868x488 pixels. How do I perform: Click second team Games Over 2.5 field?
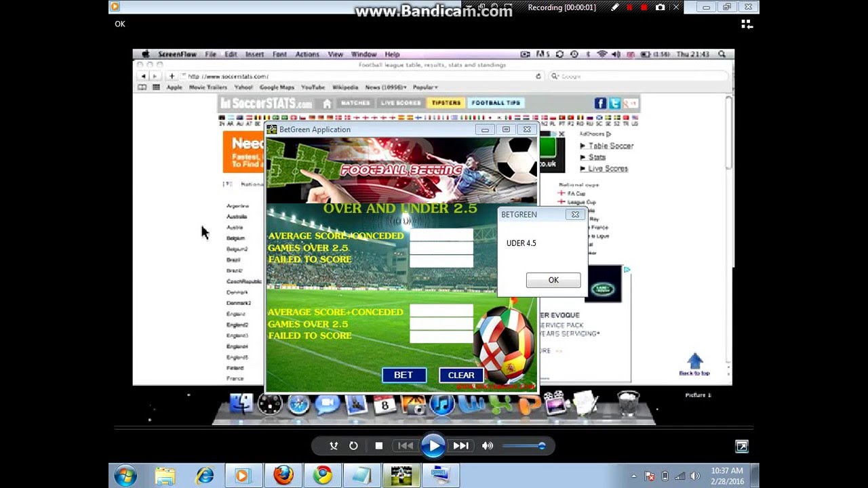(x=441, y=323)
